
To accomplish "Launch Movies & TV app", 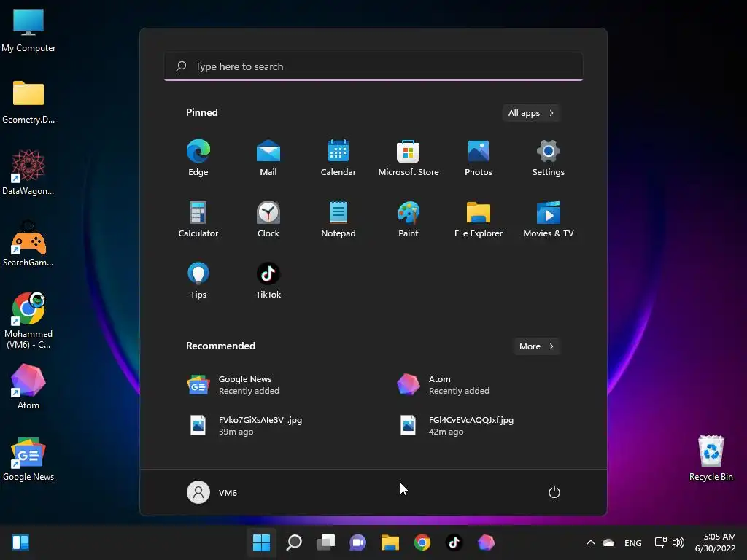I will (x=549, y=219).
